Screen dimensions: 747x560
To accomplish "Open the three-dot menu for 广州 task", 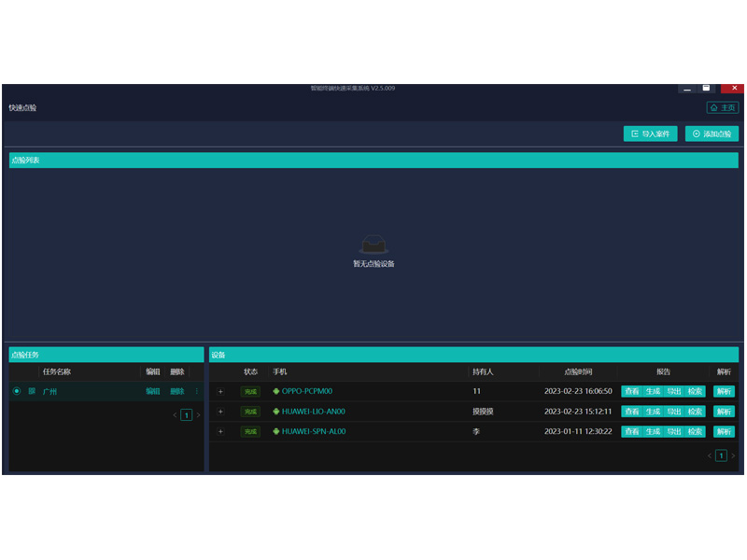I will coord(196,391).
